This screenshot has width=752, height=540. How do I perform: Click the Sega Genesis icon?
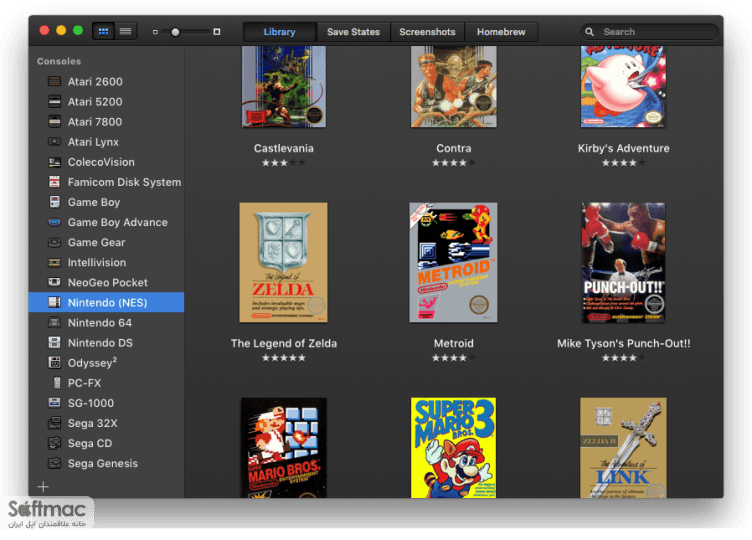click(x=55, y=463)
